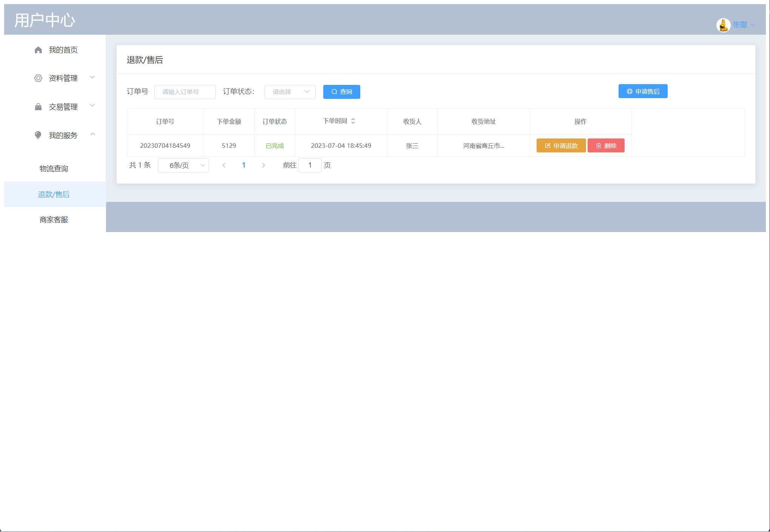Open the 物流查询 menu item
The width and height of the screenshot is (770, 532).
point(54,169)
